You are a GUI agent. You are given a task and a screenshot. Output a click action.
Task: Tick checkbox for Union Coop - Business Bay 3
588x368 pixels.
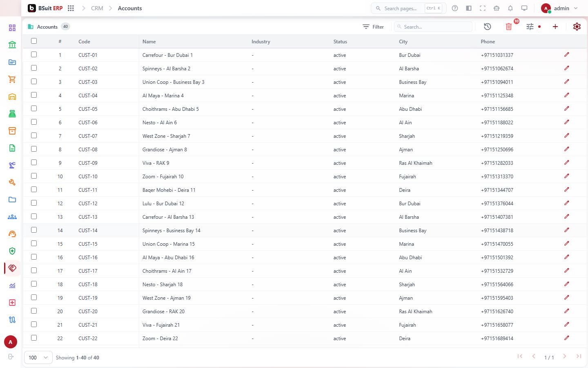pos(34,81)
